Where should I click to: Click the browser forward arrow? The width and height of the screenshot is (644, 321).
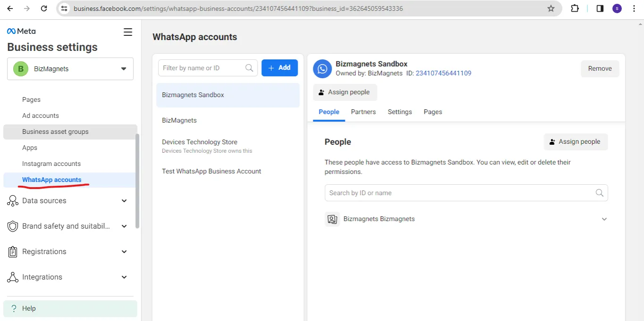pyautogui.click(x=27, y=8)
